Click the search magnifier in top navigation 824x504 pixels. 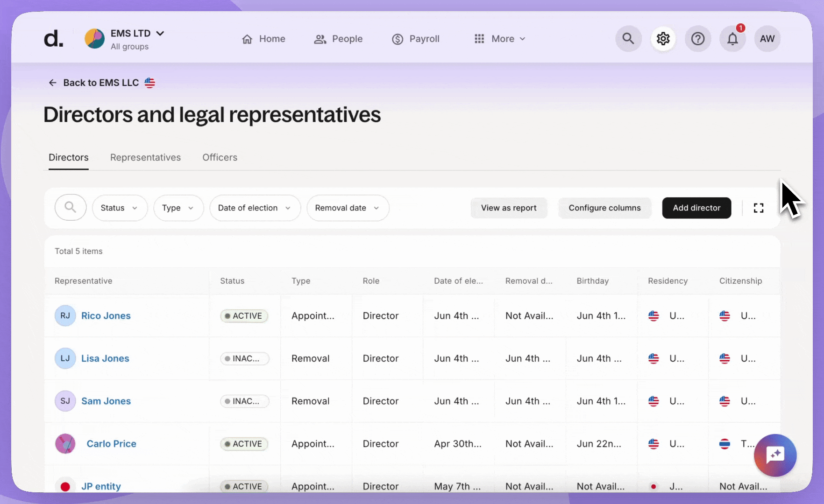(628, 39)
